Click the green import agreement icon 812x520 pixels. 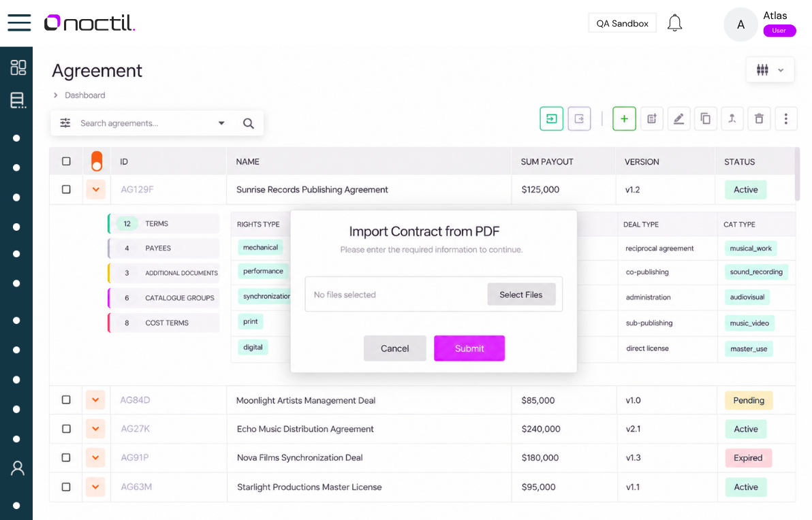pyautogui.click(x=552, y=119)
